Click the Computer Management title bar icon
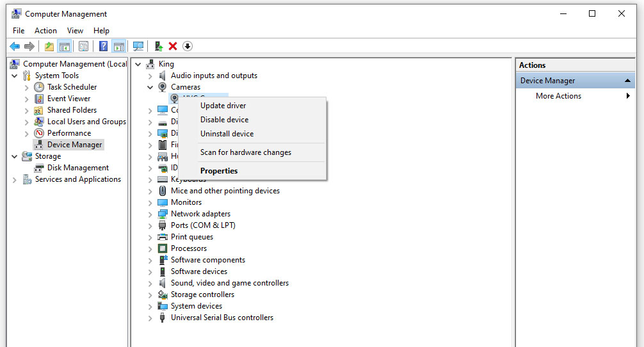This screenshot has height=347, width=644. (x=17, y=14)
